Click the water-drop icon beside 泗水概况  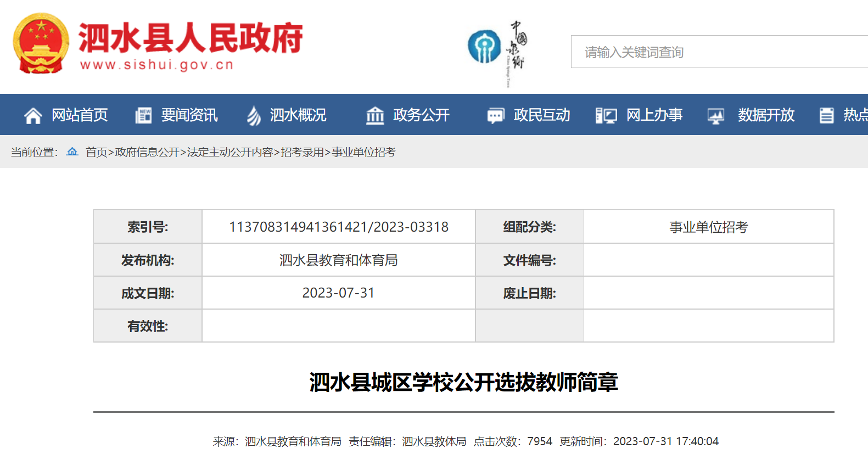(254, 115)
